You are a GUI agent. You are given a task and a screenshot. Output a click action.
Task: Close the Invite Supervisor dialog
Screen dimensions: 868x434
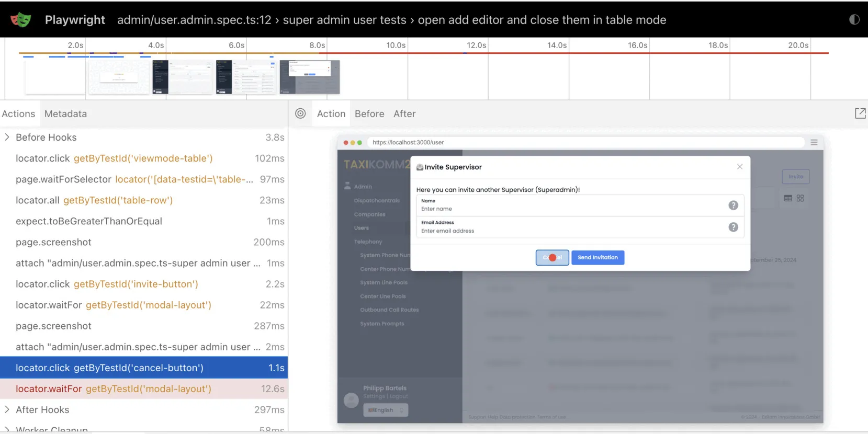[x=739, y=167]
